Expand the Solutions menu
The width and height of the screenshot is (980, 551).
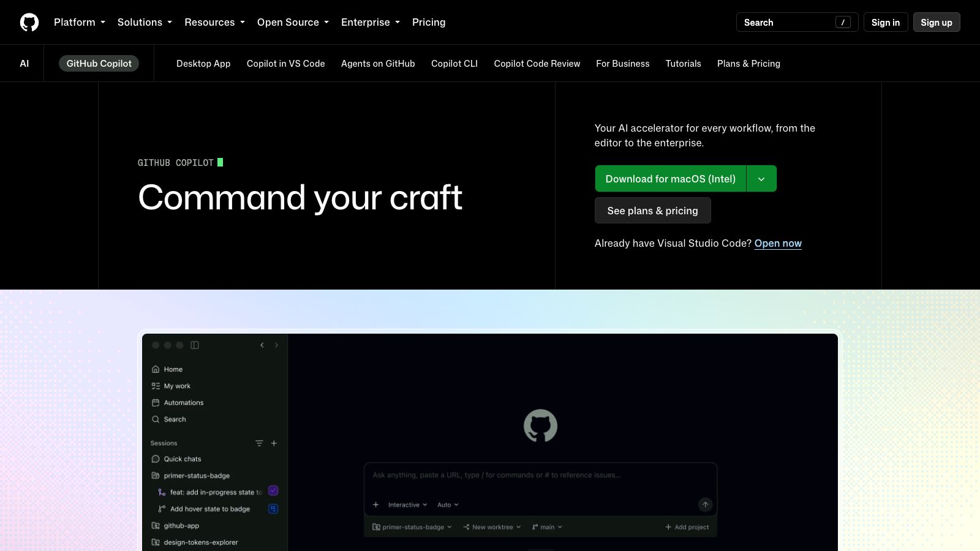[x=145, y=22]
